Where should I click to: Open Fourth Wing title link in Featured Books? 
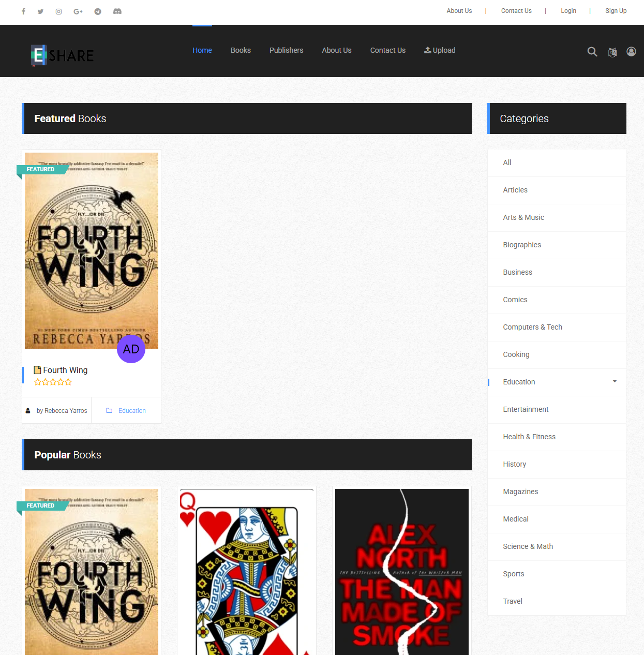click(x=65, y=370)
